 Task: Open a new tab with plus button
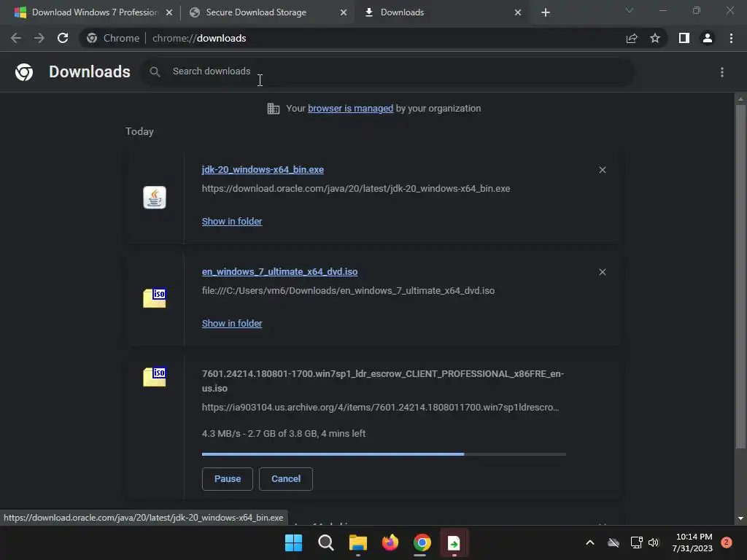[x=546, y=12]
